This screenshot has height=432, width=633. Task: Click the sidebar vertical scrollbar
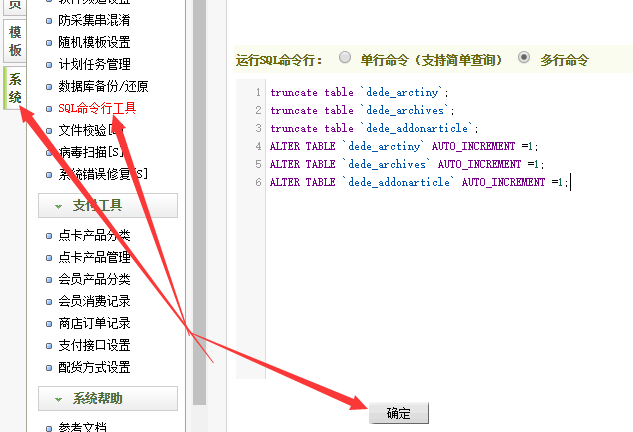click(x=199, y=202)
